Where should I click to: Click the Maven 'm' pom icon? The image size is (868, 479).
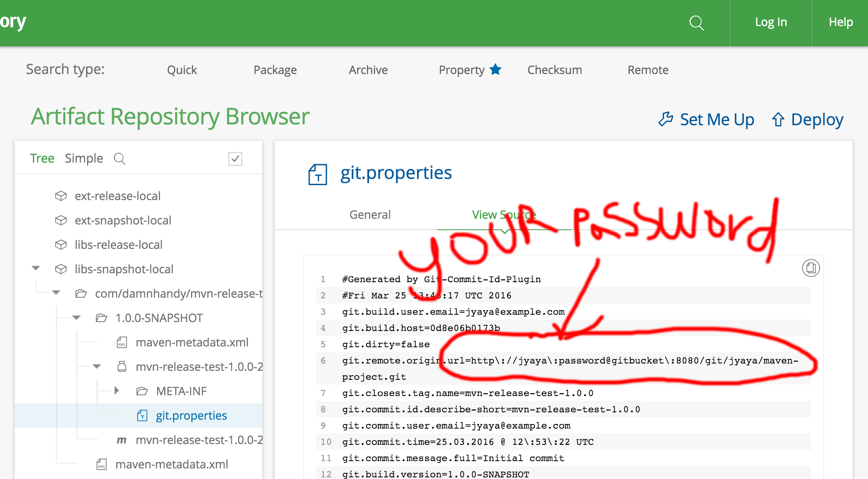coord(122,440)
